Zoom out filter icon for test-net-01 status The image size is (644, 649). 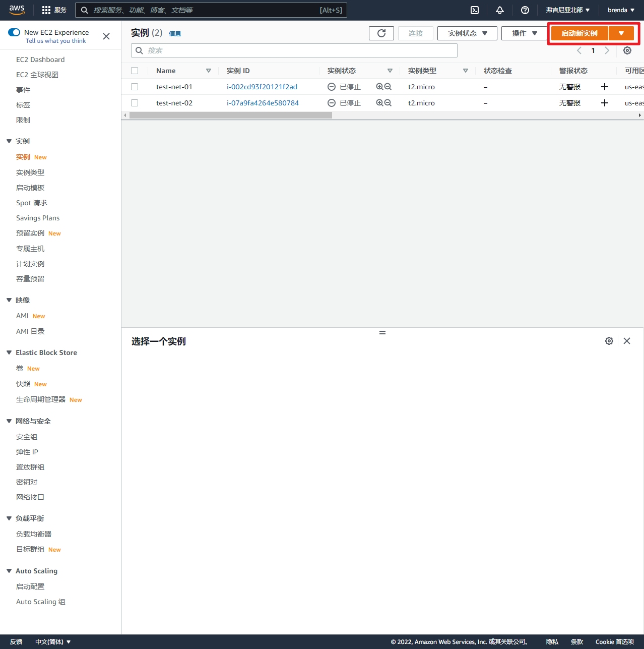pos(388,87)
